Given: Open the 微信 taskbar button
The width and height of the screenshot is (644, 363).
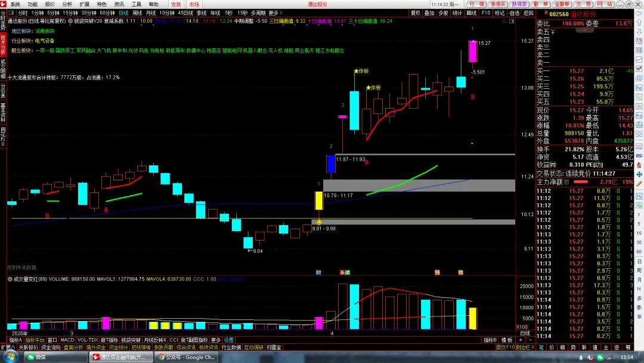Looking at the screenshot, I should [55, 357].
